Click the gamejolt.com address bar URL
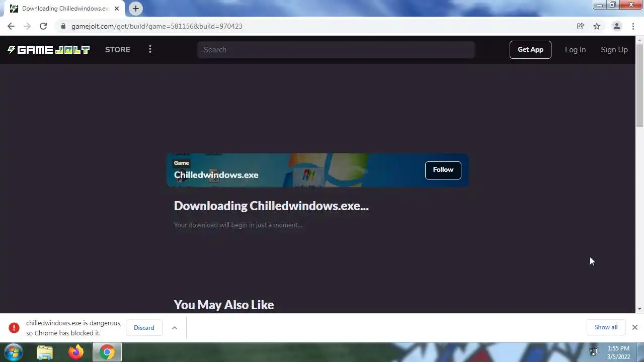The width and height of the screenshot is (644, 362). (x=157, y=26)
